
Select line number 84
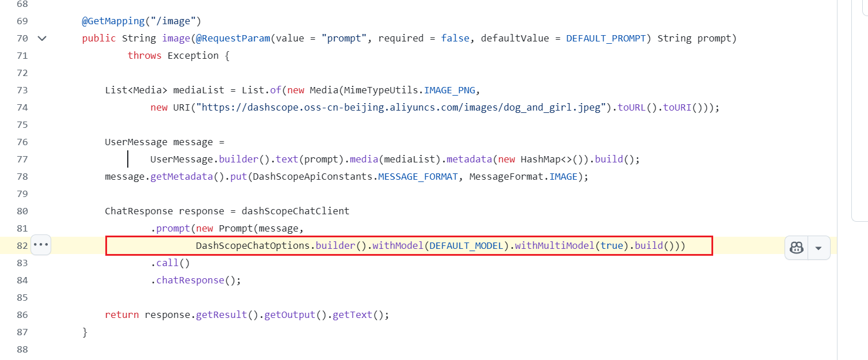click(x=22, y=281)
